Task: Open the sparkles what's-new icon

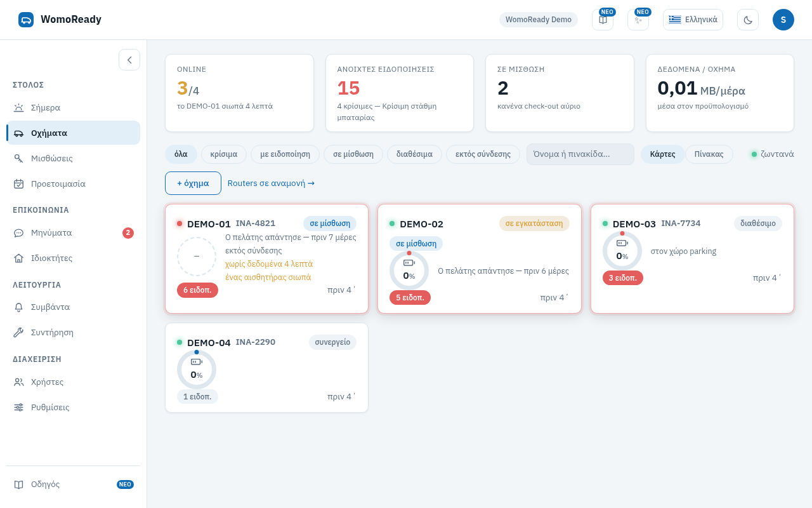Action: 638,20
